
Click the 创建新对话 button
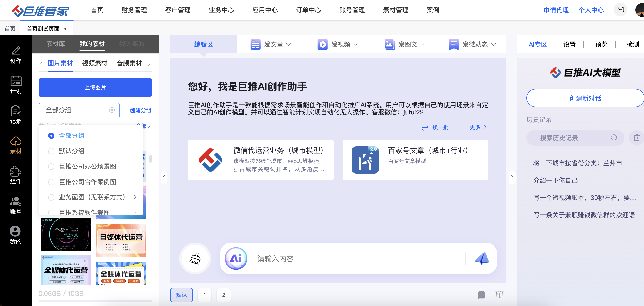(x=585, y=98)
